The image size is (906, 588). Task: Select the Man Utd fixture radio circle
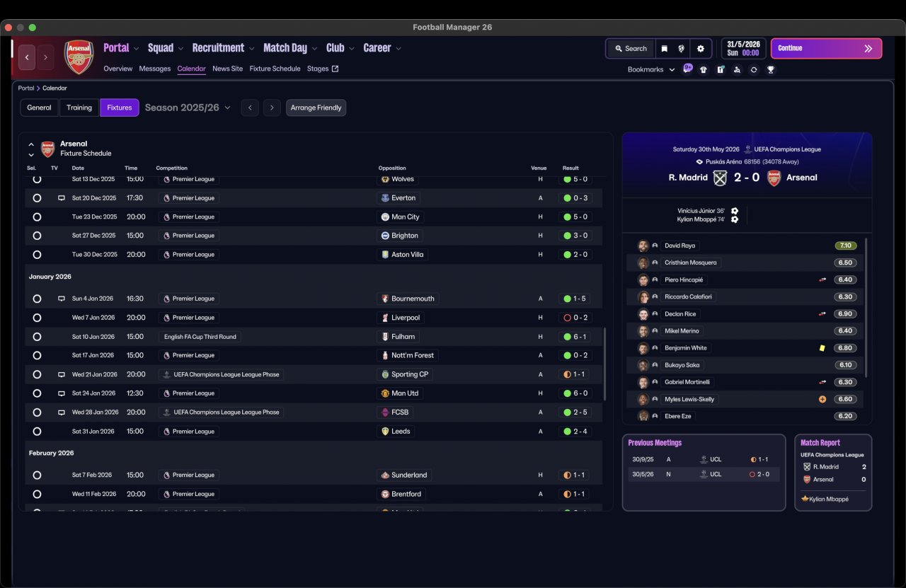37,393
